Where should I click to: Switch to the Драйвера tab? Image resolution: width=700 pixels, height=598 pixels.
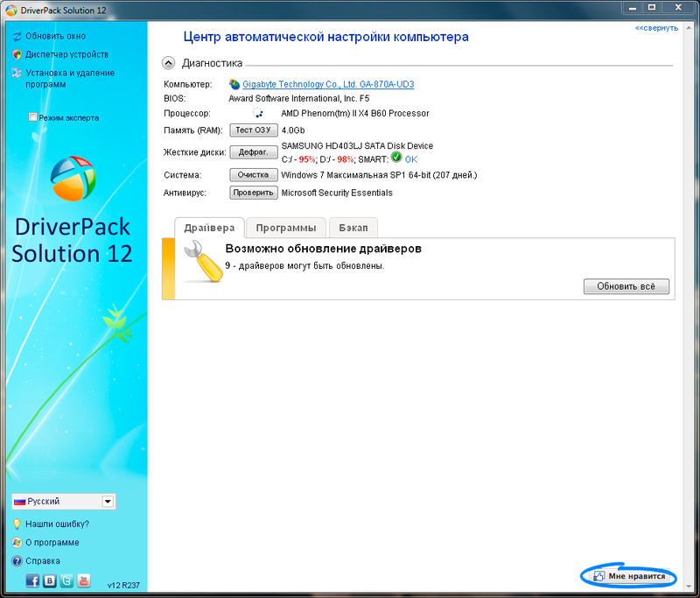coord(209,228)
